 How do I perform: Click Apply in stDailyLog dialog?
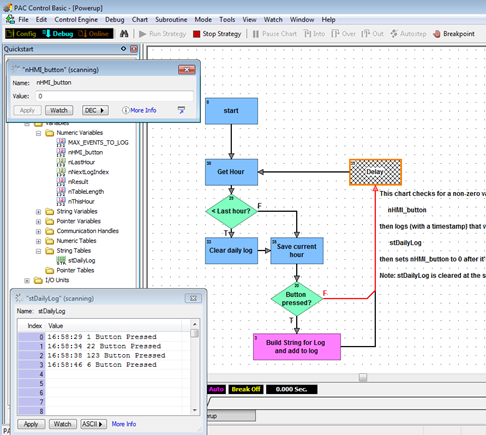pos(31,424)
